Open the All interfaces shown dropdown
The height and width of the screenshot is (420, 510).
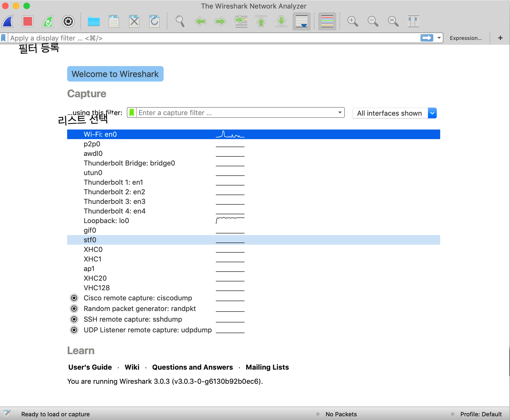click(394, 113)
